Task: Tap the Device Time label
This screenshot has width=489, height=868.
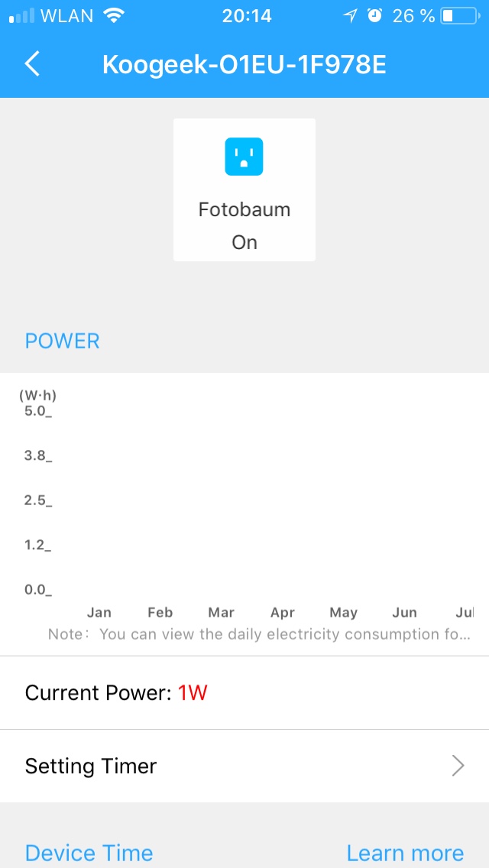Action: pos(89,853)
